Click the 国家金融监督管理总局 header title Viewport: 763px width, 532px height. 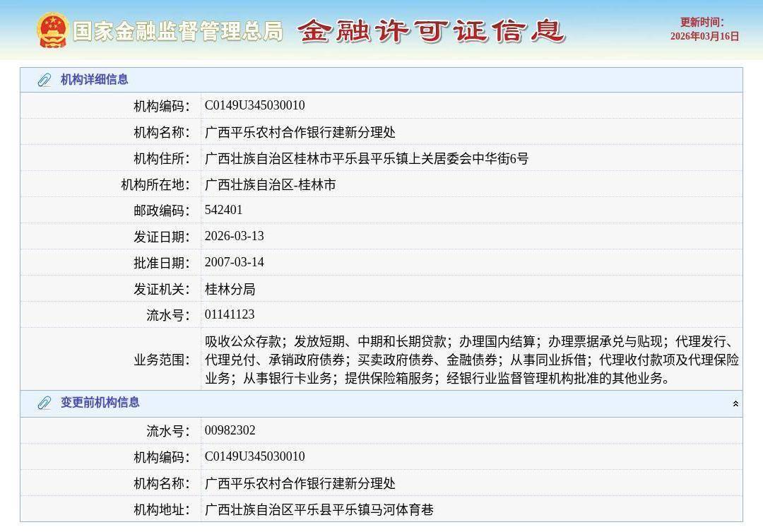pyautogui.click(x=177, y=32)
